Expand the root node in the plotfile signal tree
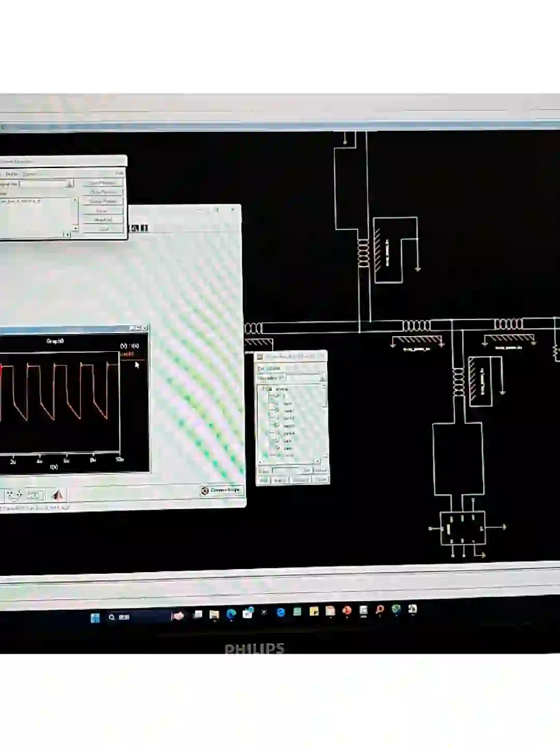The image size is (560, 747). pos(263,388)
